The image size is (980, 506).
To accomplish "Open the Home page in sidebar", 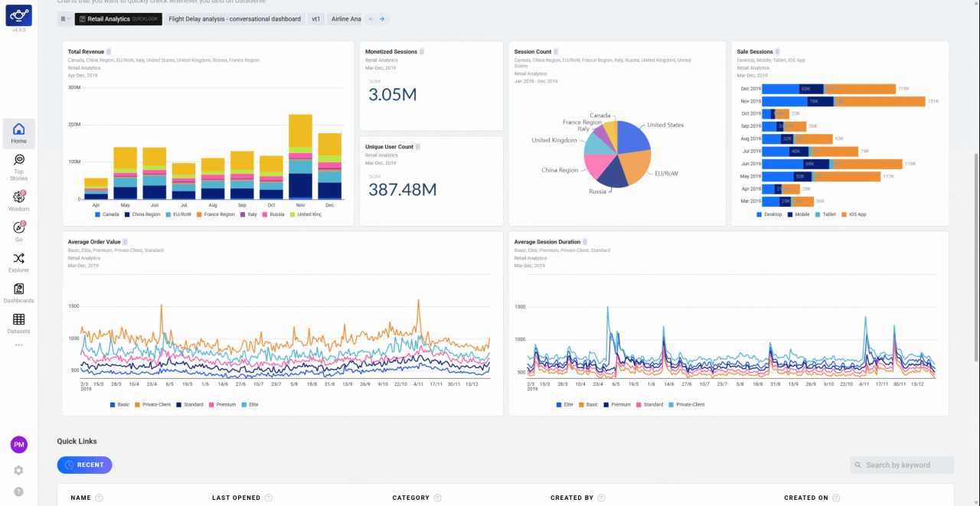I will coord(18,133).
